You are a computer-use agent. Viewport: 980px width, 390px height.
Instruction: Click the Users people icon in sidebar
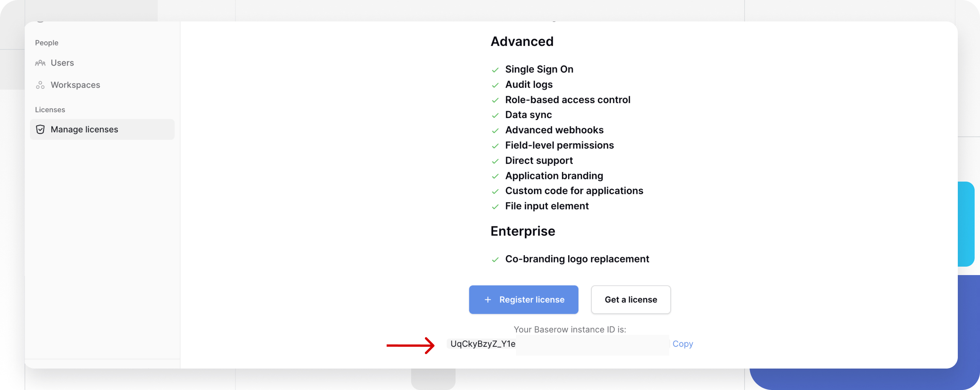tap(40, 63)
